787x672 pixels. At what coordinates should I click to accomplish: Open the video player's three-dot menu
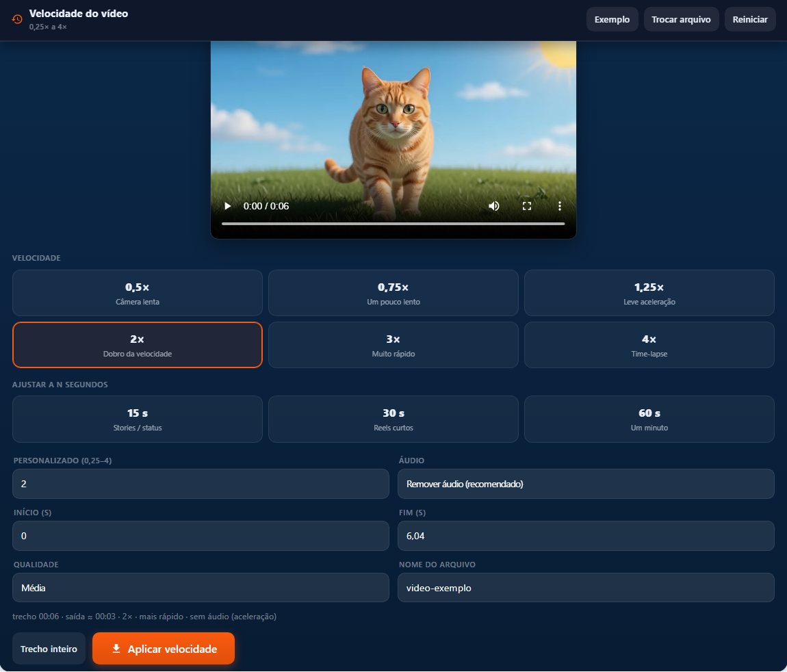click(x=560, y=206)
